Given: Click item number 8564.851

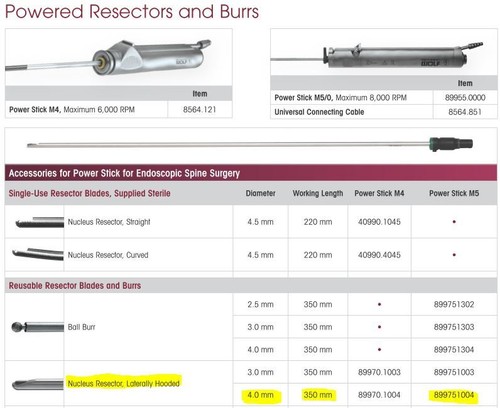Looking at the screenshot, I should (x=465, y=112).
